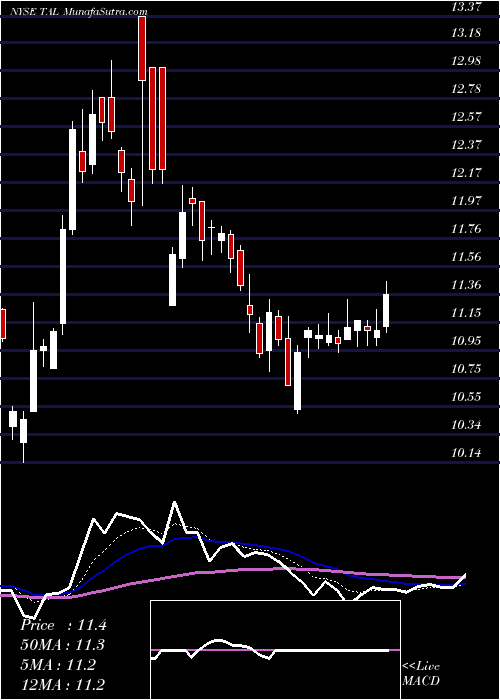
Task: Click the <<Live MACD label
Action: (x=421, y=674)
